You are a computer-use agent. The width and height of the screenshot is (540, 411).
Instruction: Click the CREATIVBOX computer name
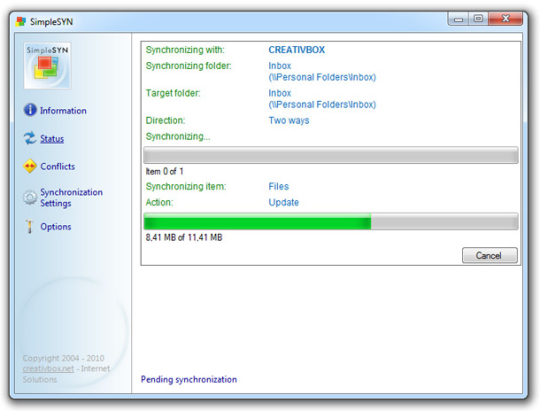(x=297, y=50)
